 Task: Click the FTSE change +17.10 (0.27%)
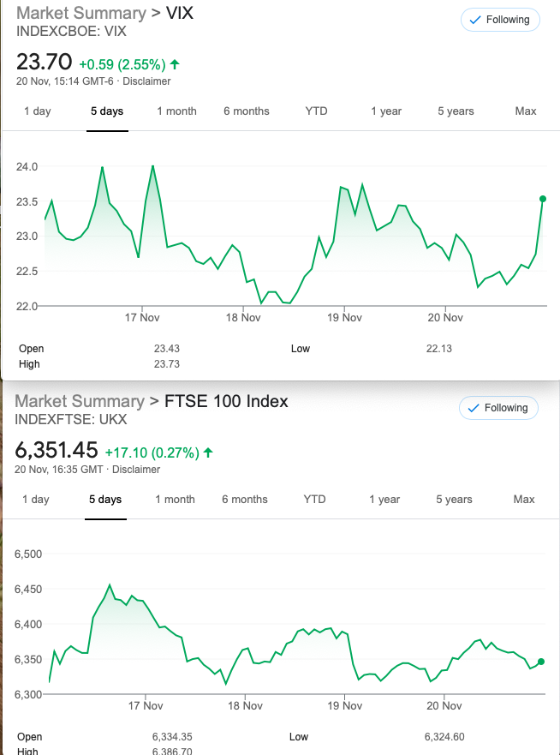coord(152,452)
